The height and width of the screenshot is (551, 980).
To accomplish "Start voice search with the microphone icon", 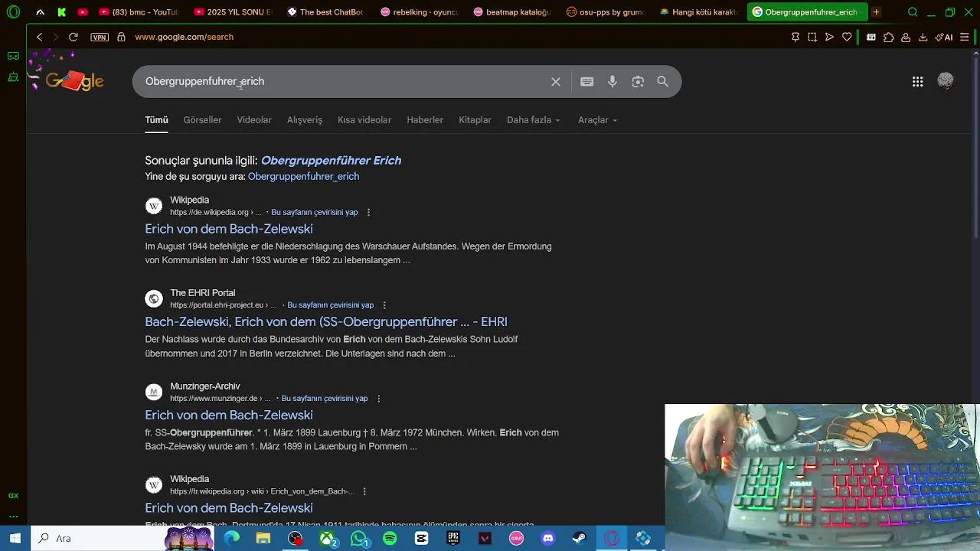I will click(x=612, y=82).
